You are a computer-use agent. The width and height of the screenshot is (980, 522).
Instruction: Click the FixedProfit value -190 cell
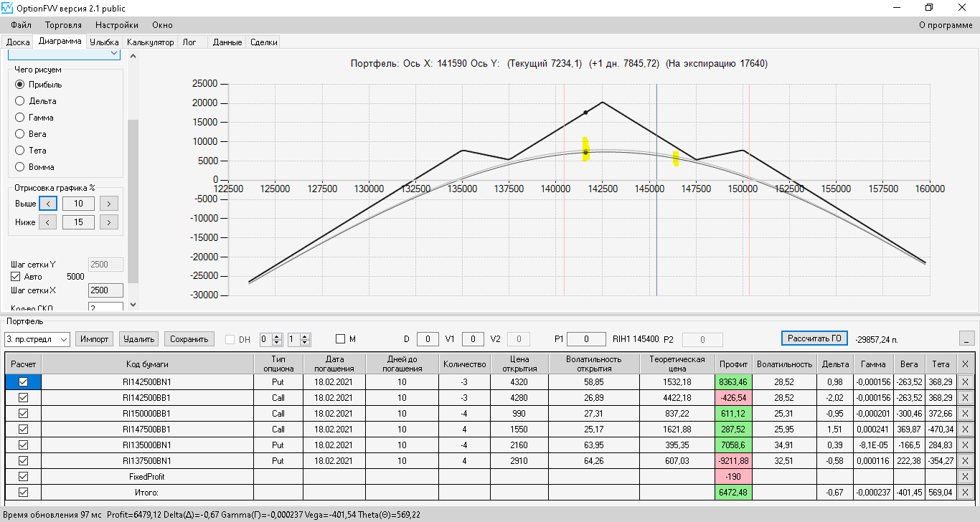733,476
